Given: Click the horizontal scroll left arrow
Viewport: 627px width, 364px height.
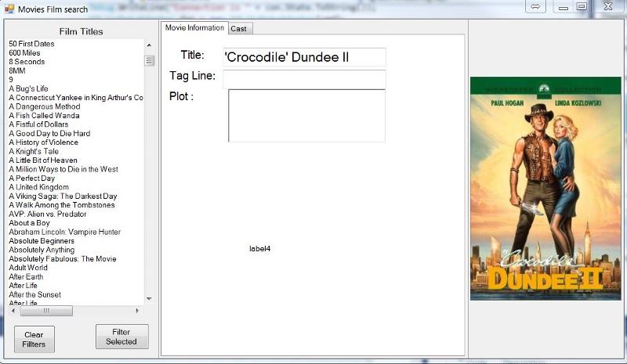Looking at the screenshot, I should (12, 311).
